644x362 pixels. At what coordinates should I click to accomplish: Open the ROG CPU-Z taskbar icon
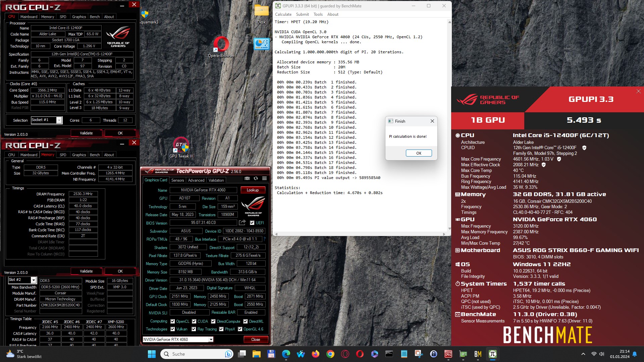pos(448,354)
